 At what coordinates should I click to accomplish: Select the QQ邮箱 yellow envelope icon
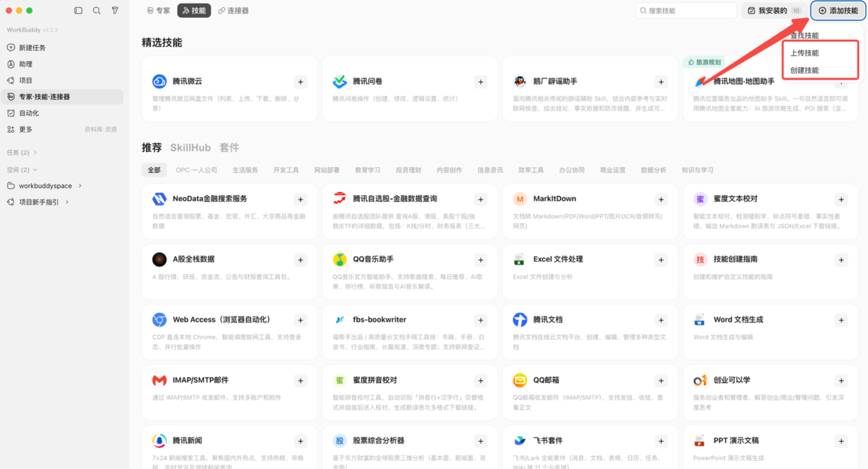pos(520,380)
